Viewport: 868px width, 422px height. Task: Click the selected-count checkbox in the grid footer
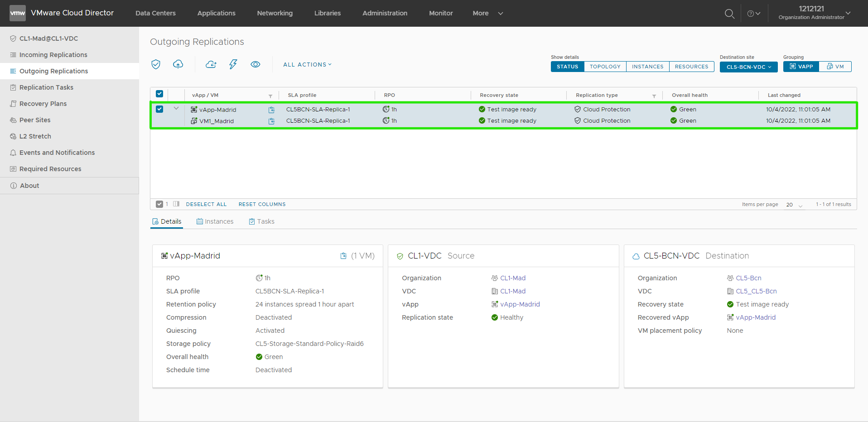(159, 204)
